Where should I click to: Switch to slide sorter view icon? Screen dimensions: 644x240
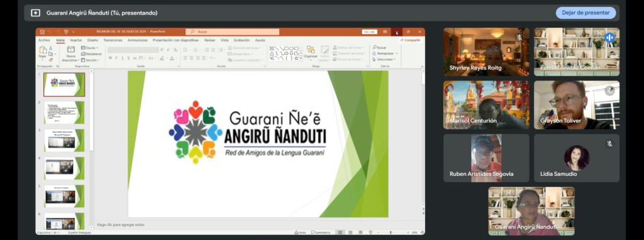pyautogui.click(x=350, y=232)
